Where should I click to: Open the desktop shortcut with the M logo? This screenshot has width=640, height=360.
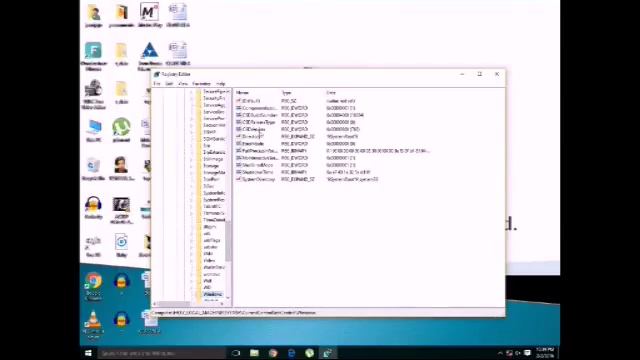[x=149, y=15]
